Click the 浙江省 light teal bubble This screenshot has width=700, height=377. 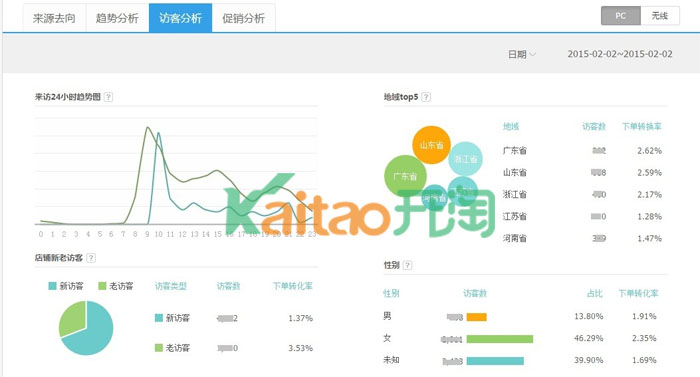click(465, 159)
